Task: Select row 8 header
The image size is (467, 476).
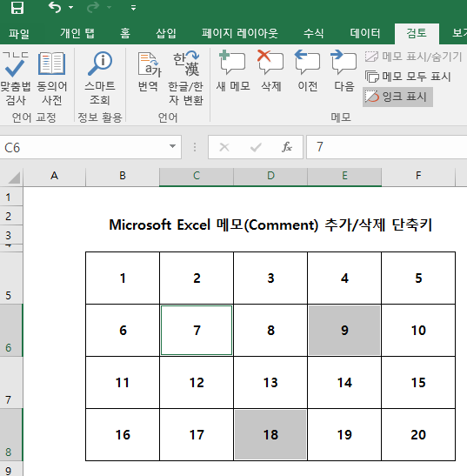Action: click(x=11, y=434)
